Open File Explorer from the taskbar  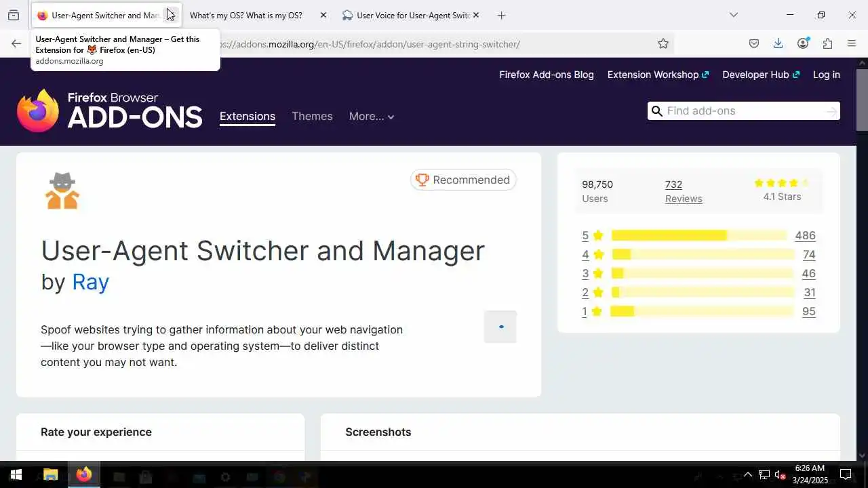(x=51, y=474)
